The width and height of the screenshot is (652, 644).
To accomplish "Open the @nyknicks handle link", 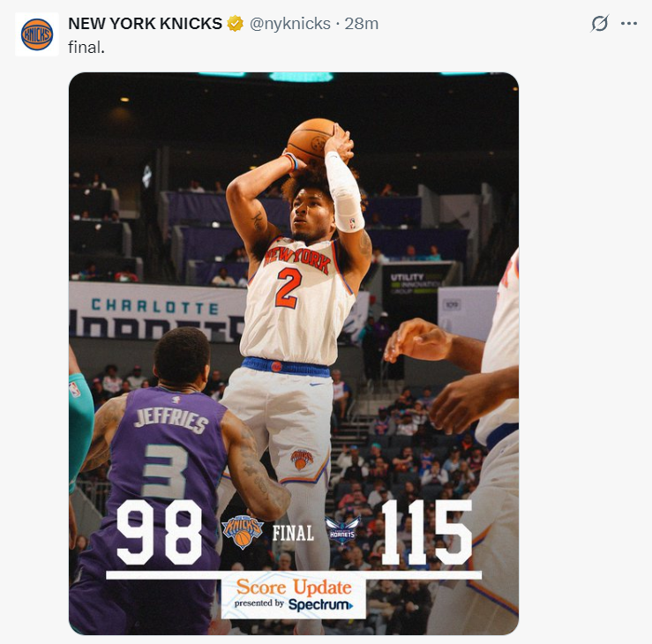I will pos(289,24).
